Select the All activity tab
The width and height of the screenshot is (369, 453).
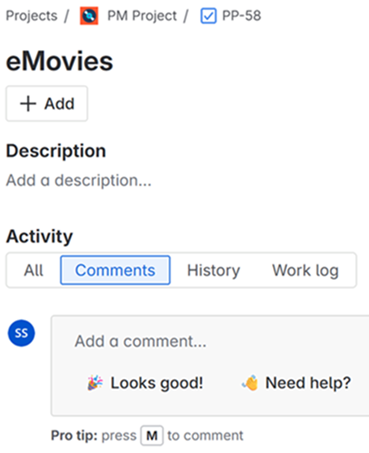click(x=33, y=270)
